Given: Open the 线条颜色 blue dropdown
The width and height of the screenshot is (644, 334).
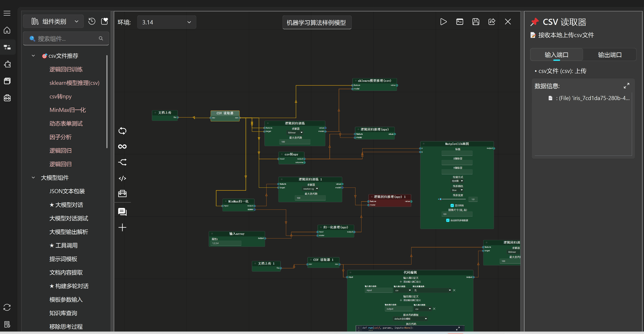Looking at the screenshot, I should tap(457, 190).
